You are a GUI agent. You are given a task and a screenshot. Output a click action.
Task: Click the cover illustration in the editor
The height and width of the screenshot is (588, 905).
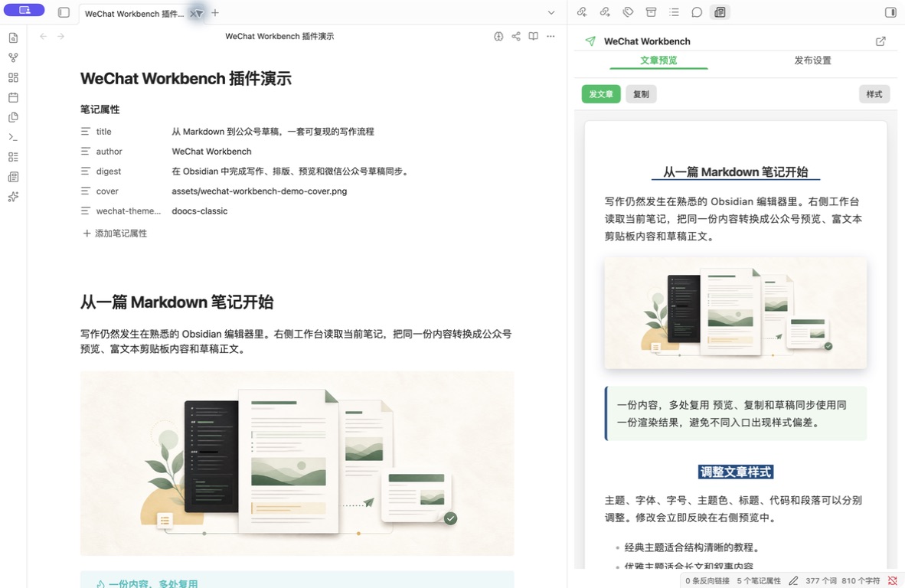pos(297,463)
